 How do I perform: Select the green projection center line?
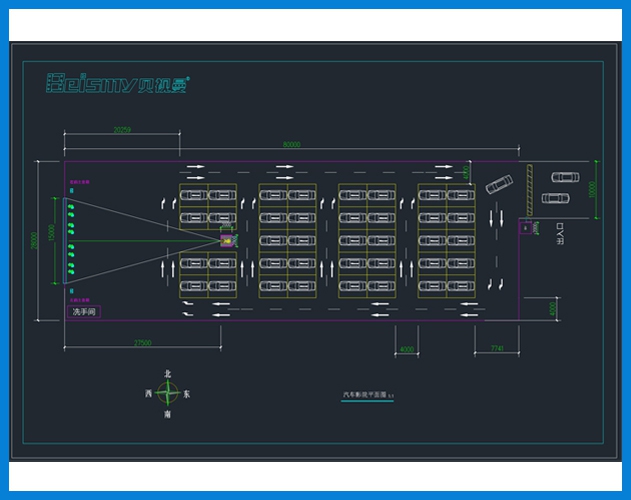(x=145, y=241)
